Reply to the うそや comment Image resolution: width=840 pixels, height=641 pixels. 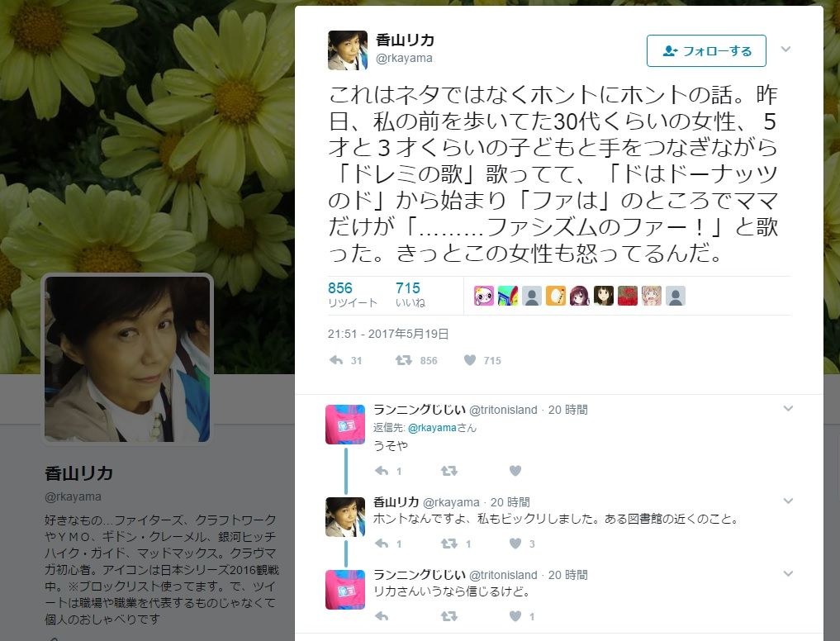point(382,471)
